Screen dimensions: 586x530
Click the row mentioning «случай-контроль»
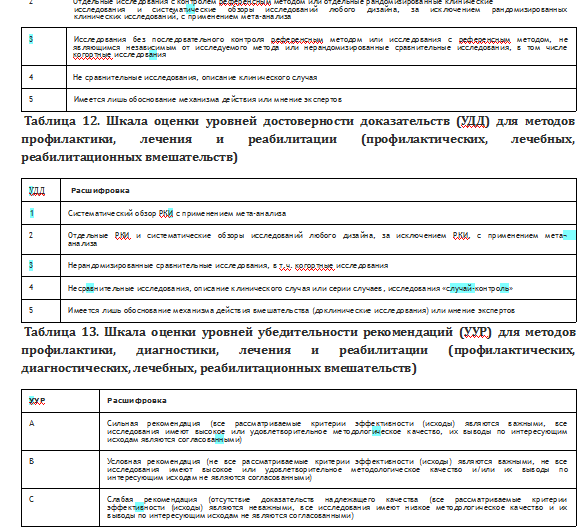[299, 288]
